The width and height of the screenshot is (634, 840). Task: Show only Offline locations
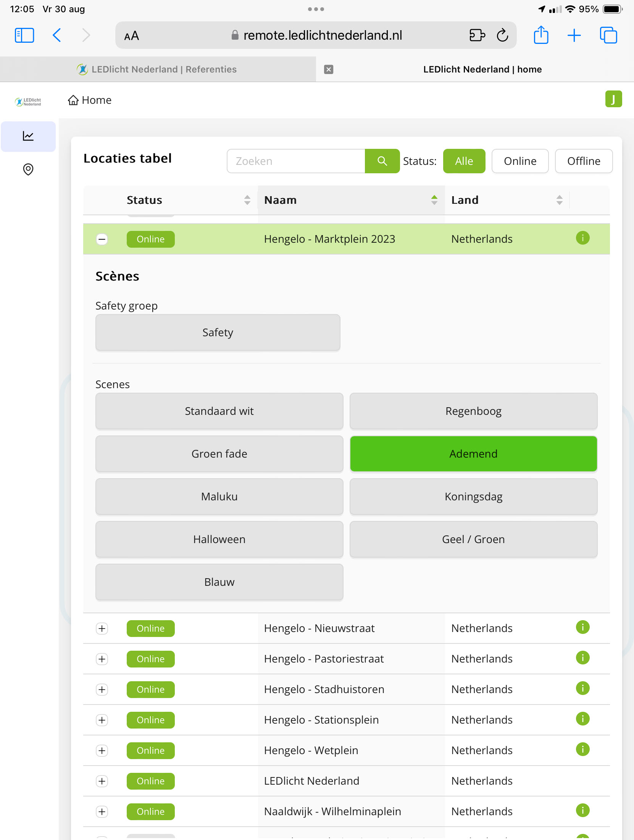584,161
